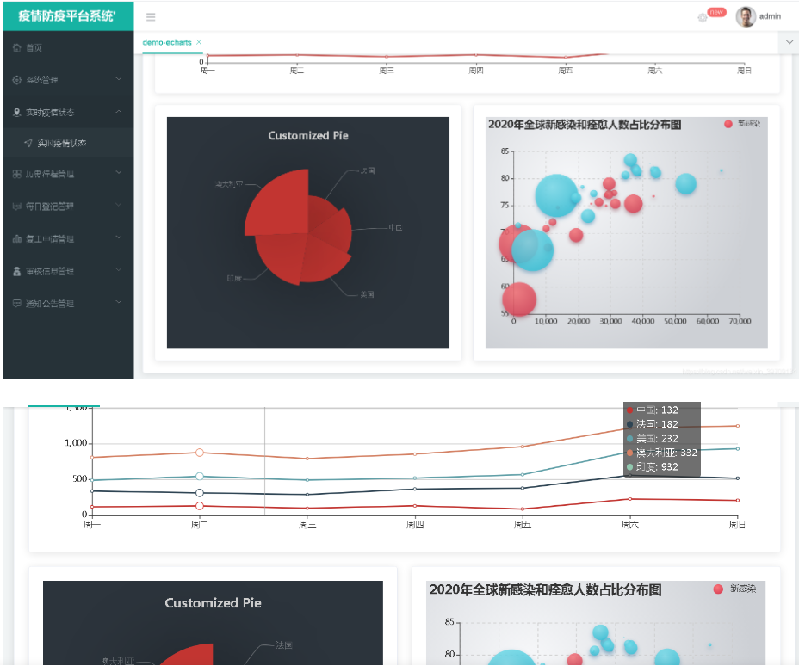Click the largest cyan bubble in the scatter chart
799x672 pixels.
tap(556, 195)
